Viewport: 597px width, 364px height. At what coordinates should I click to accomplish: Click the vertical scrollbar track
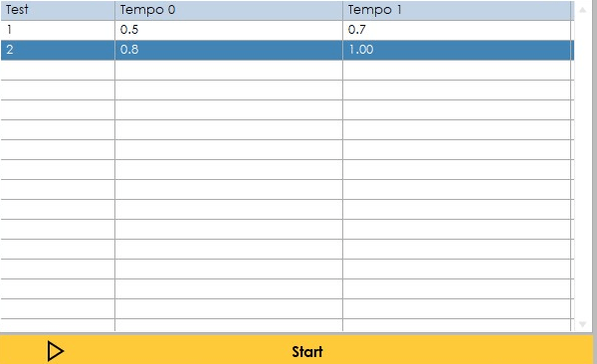[x=582, y=167]
